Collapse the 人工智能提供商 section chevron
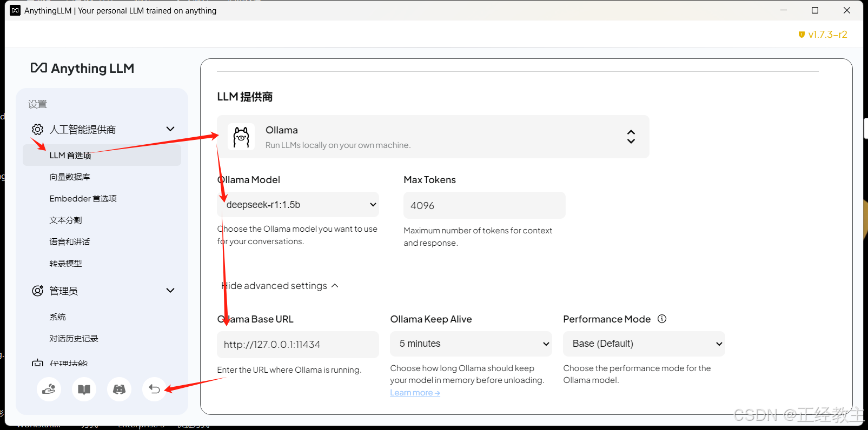This screenshot has height=430, width=868. (170, 129)
